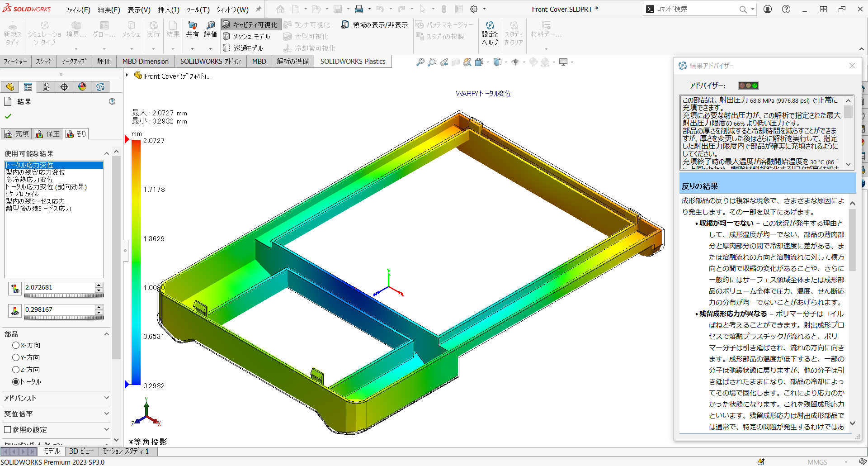Open the モーション スタディ 1 tab

[126, 451]
